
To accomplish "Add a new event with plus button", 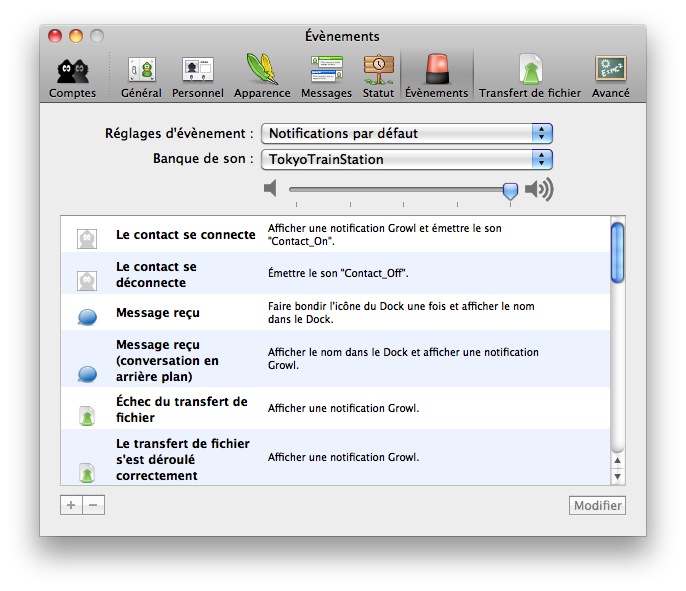I will click(71, 505).
